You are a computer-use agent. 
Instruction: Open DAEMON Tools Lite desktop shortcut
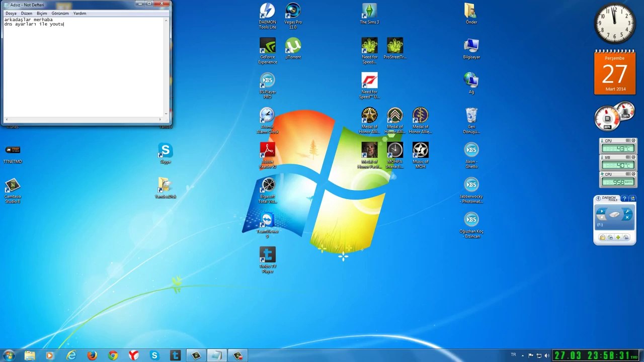tap(267, 16)
